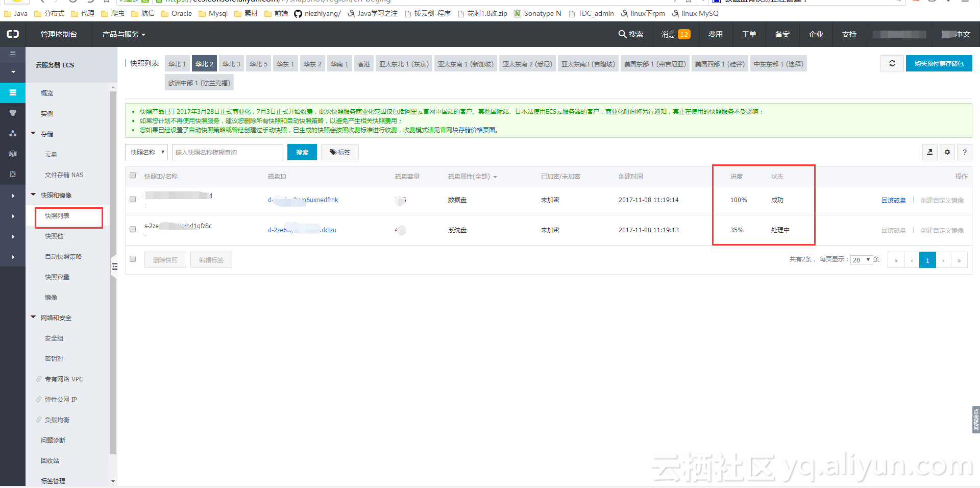The width and height of the screenshot is (980, 488).
Task: Open the 产品与服务 dropdown
Action: click(x=124, y=34)
